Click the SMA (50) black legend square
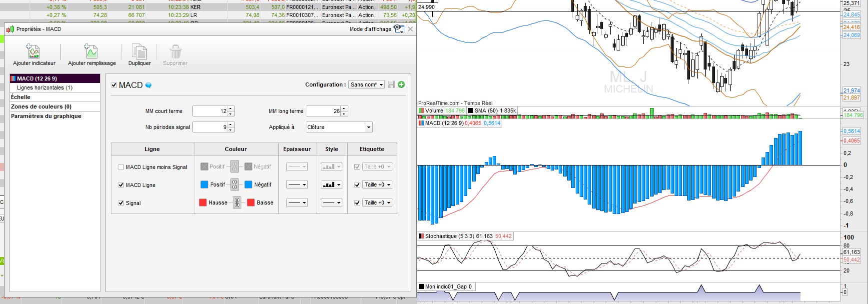 coord(471,110)
